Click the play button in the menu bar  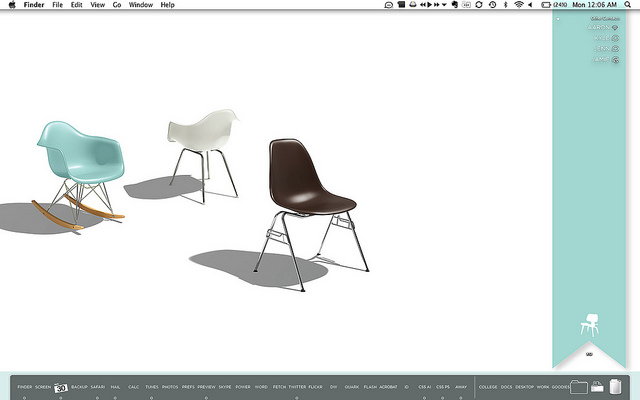(x=429, y=4)
